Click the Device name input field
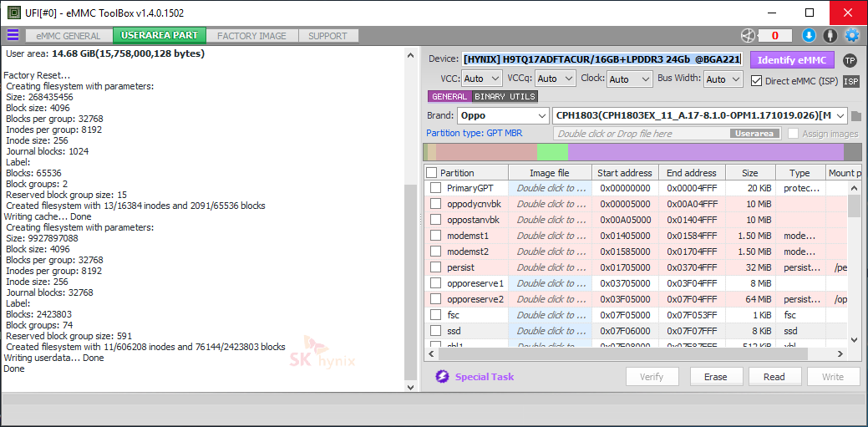The width and height of the screenshot is (868, 427). (602, 59)
